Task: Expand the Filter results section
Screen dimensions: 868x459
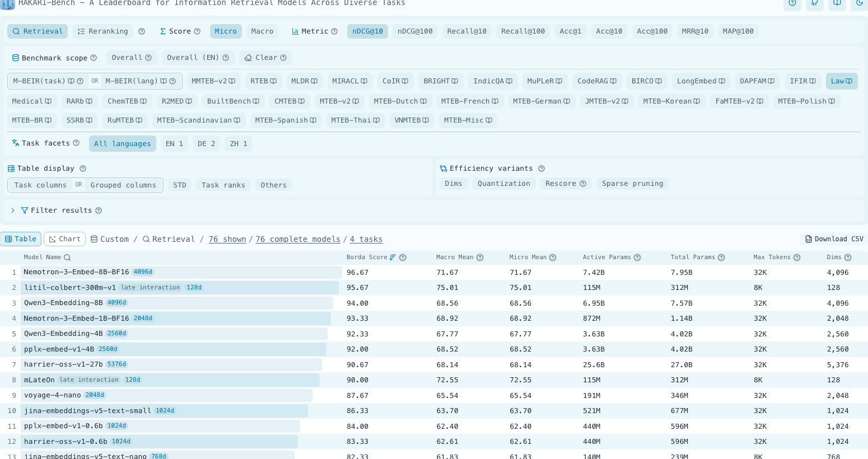Action: [x=13, y=210]
